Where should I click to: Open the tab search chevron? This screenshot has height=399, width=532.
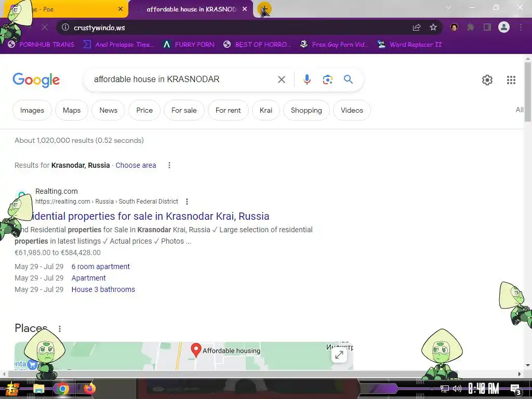448,7
